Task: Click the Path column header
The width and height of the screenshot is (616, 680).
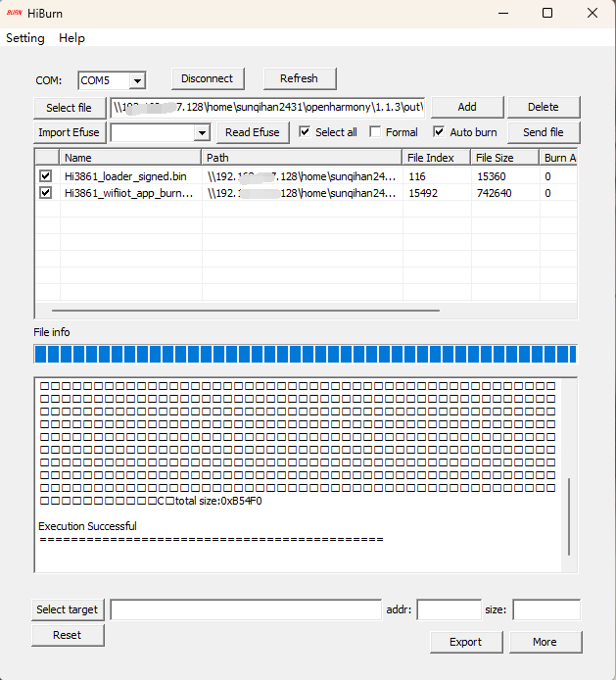Action: coord(302,158)
